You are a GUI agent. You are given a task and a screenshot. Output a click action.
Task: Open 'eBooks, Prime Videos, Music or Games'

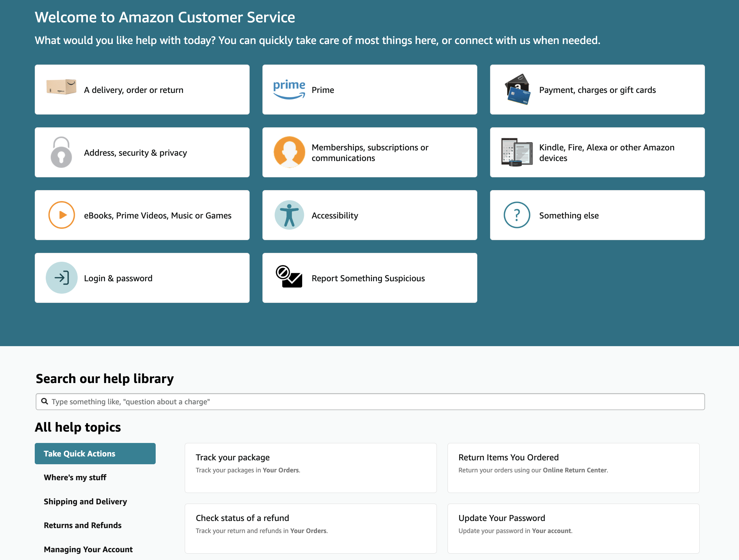(x=142, y=215)
